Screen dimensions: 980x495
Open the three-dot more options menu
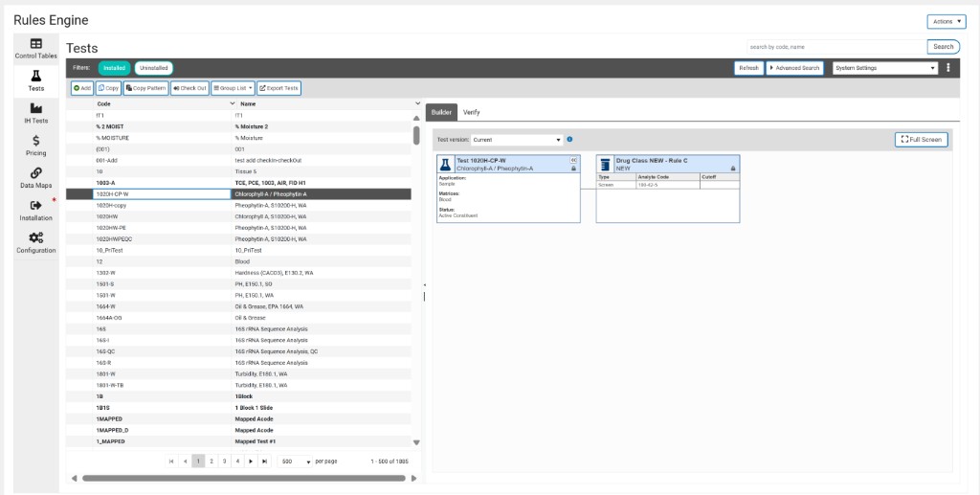[x=948, y=67]
